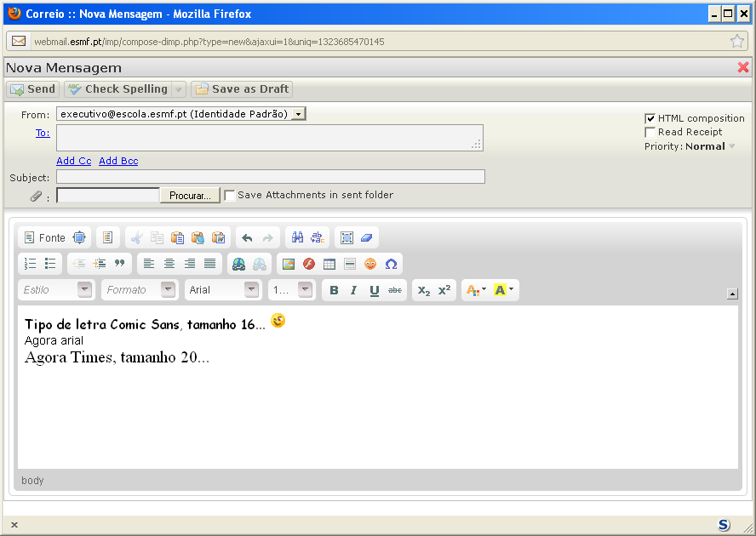Open the Estilo style dropdown
756x536 pixels.
(x=84, y=290)
